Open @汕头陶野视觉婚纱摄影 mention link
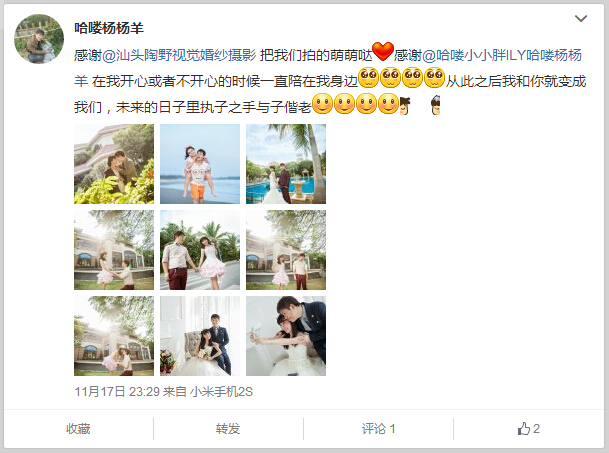This screenshot has height=453, width=609. pyautogui.click(x=179, y=55)
